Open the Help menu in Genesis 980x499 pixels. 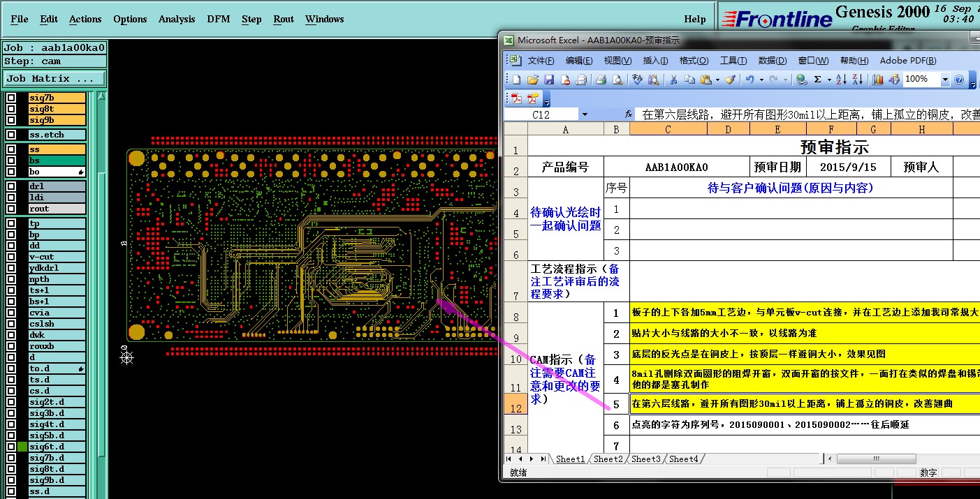(695, 19)
